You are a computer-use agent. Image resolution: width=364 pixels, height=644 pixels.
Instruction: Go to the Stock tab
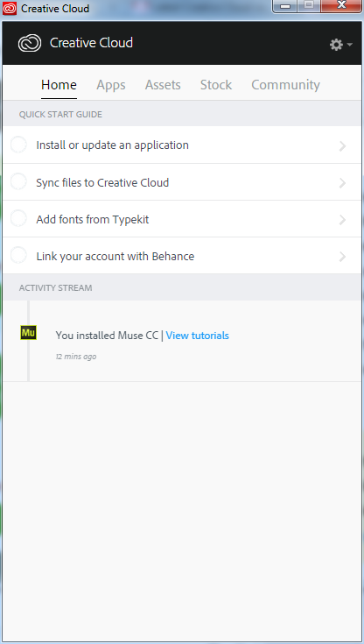[x=216, y=85]
